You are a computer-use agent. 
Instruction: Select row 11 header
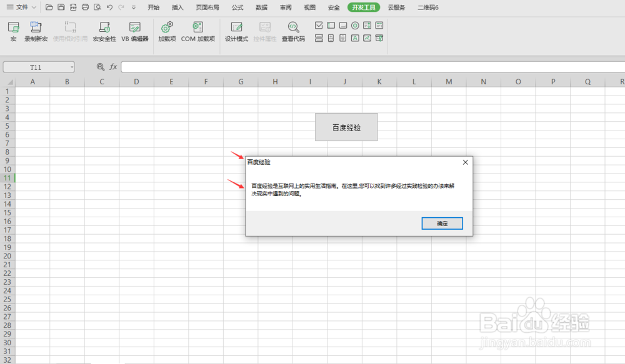[x=7, y=178]
